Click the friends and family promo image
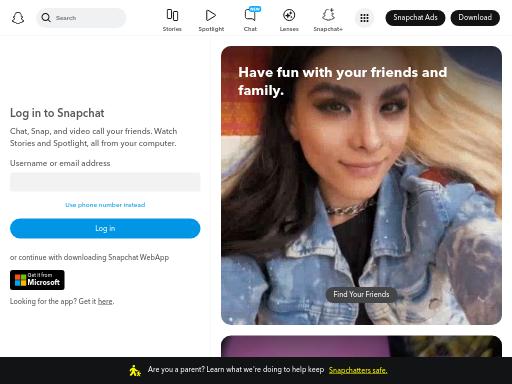The width and height of the screenshot is (512, 384). (361, 185)
